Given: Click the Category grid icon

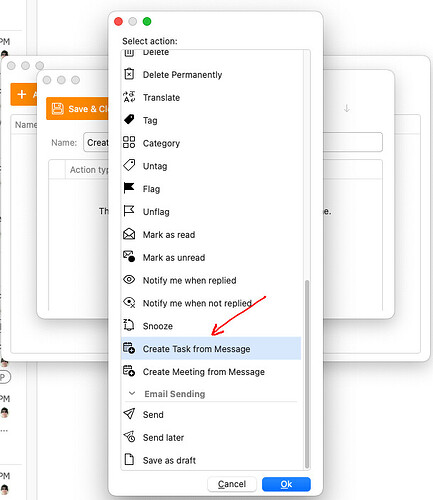Looking at the screenshot, I should 129,142.
